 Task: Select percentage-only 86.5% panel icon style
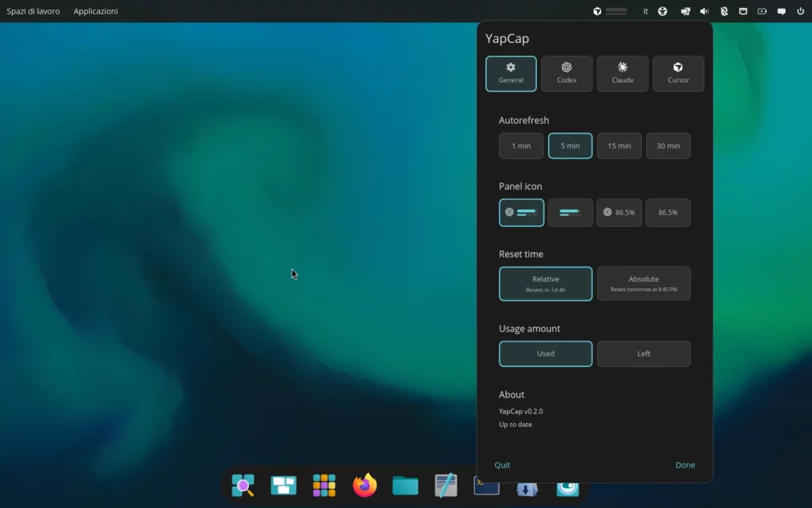tap(668, 213)
